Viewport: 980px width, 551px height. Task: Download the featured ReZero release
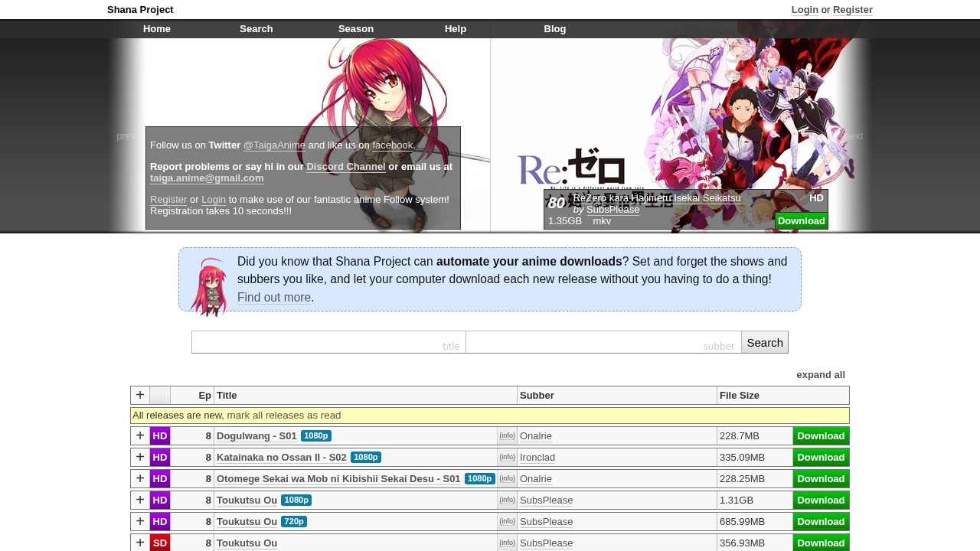[801, 220]
